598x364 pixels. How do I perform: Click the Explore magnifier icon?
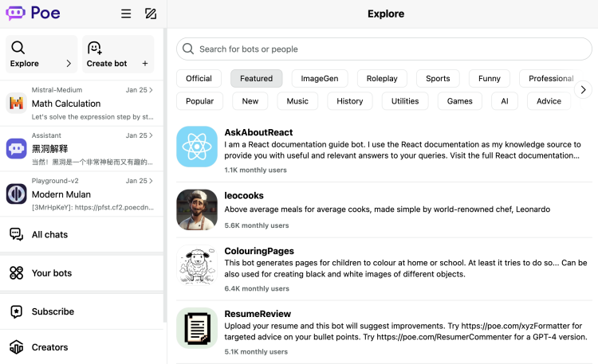pyautogui.click(x=18, y=48)
